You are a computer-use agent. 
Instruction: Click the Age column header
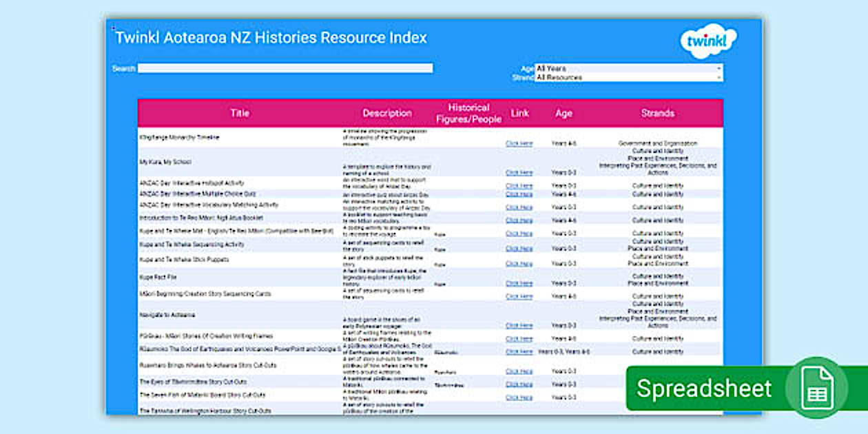[564, 112]
